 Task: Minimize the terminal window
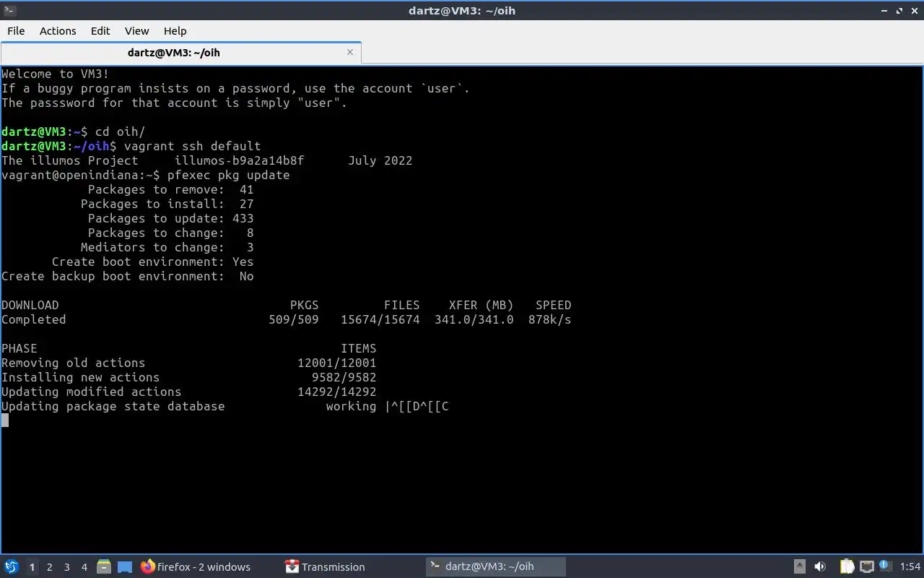point(885,11)
